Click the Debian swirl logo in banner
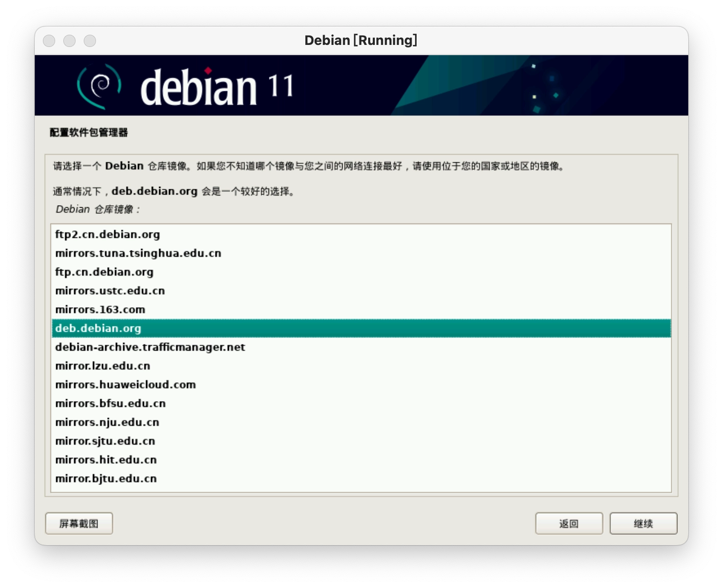Image resolution: width=723 pixels, height=588 pixels. 99,86
